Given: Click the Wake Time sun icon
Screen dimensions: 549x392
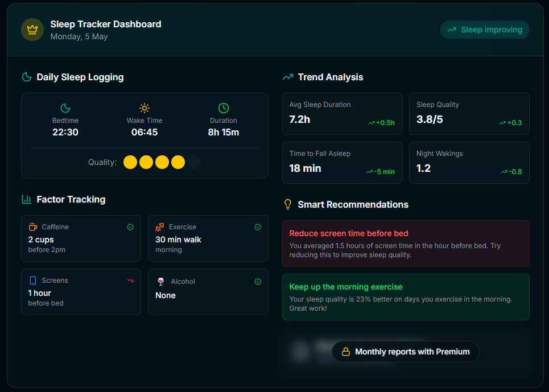Looking at the screenshot, I should point(145,108).
